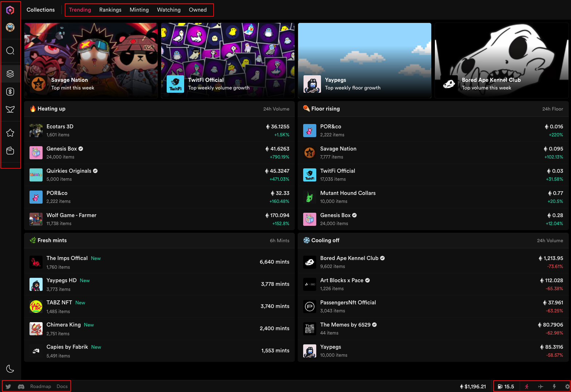Image resolution: width=571 pixels, height=392 pixels.
Task: Open TwitFi Official volume growth banner
Action: 228,60
